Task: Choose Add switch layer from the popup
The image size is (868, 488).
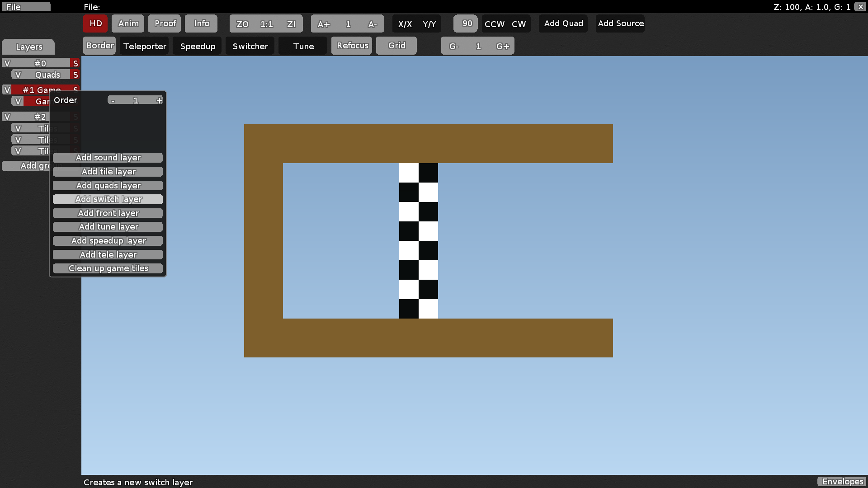Action: coord(108,199)
